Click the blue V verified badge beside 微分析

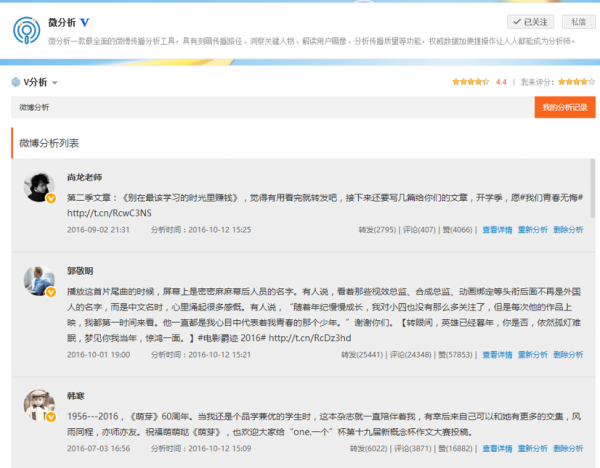pyautogui.click(x=85, y=21)
